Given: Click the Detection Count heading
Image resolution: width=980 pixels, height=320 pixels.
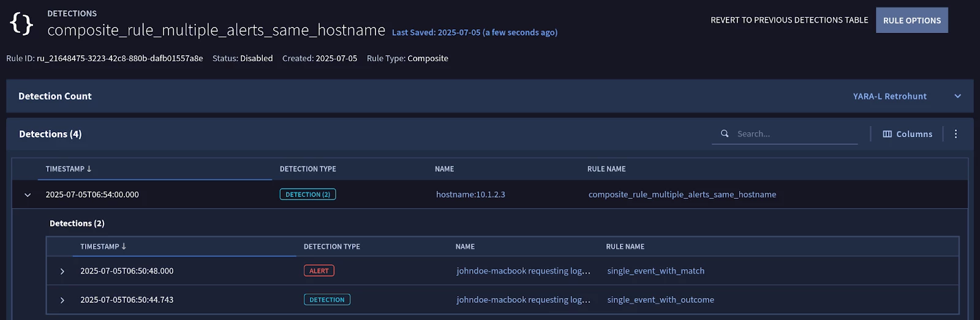Looking at the screenshot, I should (55, 96).
